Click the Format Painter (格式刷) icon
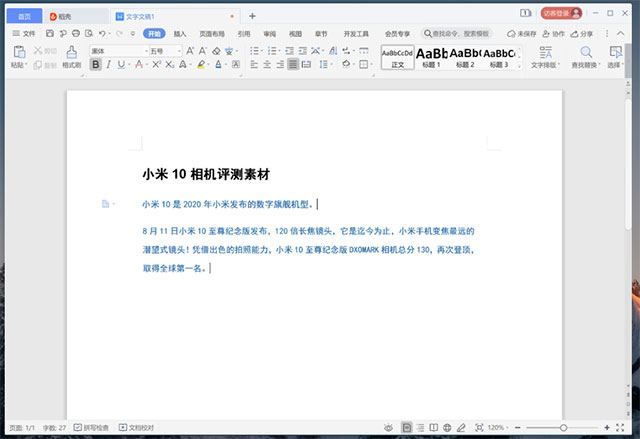Image resolution: width=640 pixels, height=439 pixels. click(x=72, y=52)
